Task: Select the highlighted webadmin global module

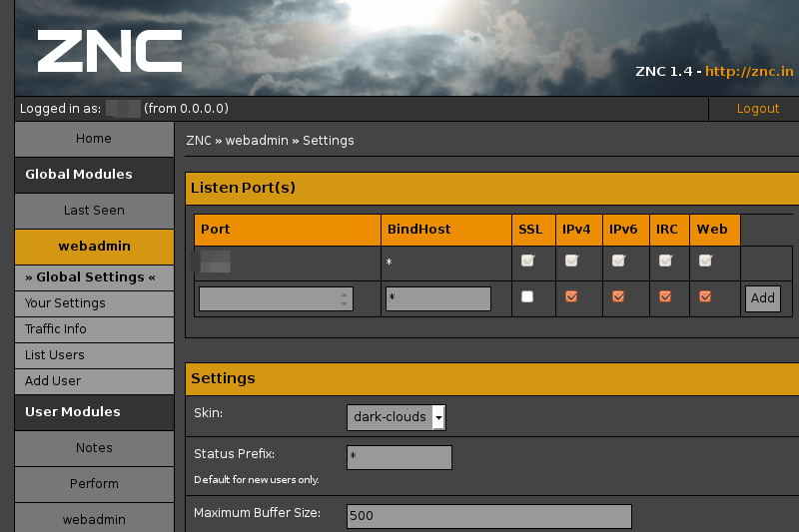Action: click(x=94, y=247)
